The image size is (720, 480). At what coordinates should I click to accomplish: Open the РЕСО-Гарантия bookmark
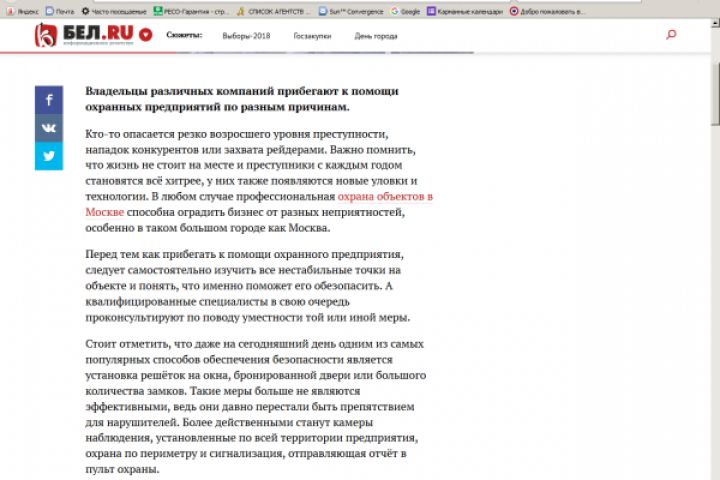point(190,11)
